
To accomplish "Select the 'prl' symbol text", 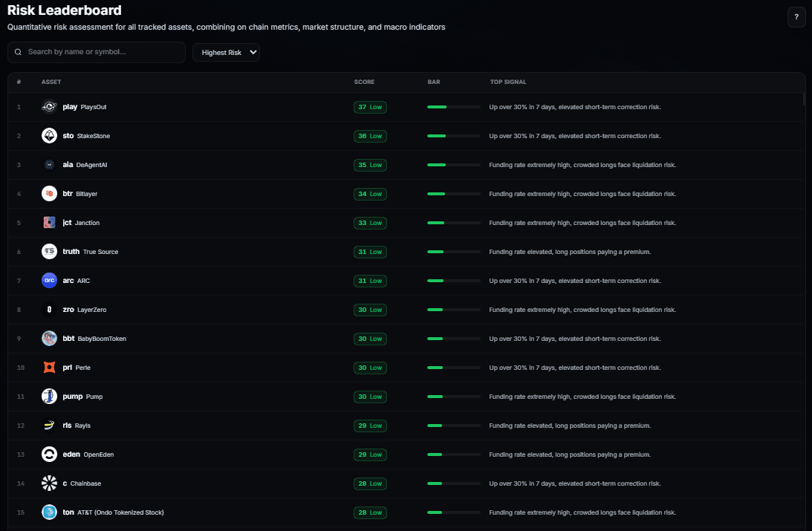I will tap(68, 368).
